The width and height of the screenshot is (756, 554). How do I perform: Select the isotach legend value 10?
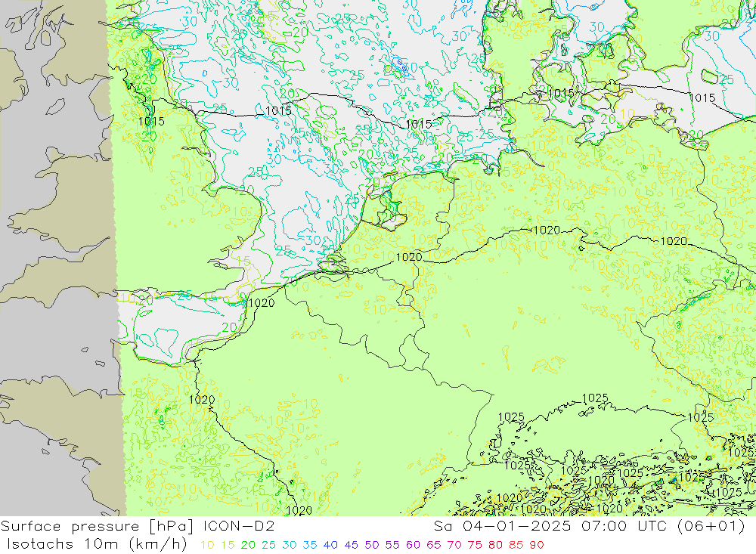[x=207, y=546]
